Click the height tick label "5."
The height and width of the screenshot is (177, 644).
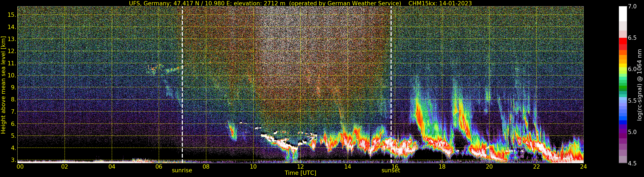point(13,136)
